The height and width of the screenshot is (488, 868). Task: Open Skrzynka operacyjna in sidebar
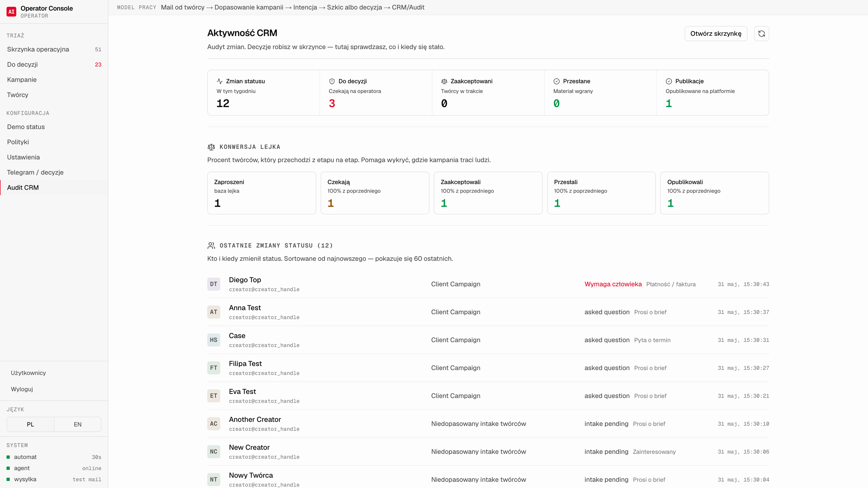click(x=54, y=49)
